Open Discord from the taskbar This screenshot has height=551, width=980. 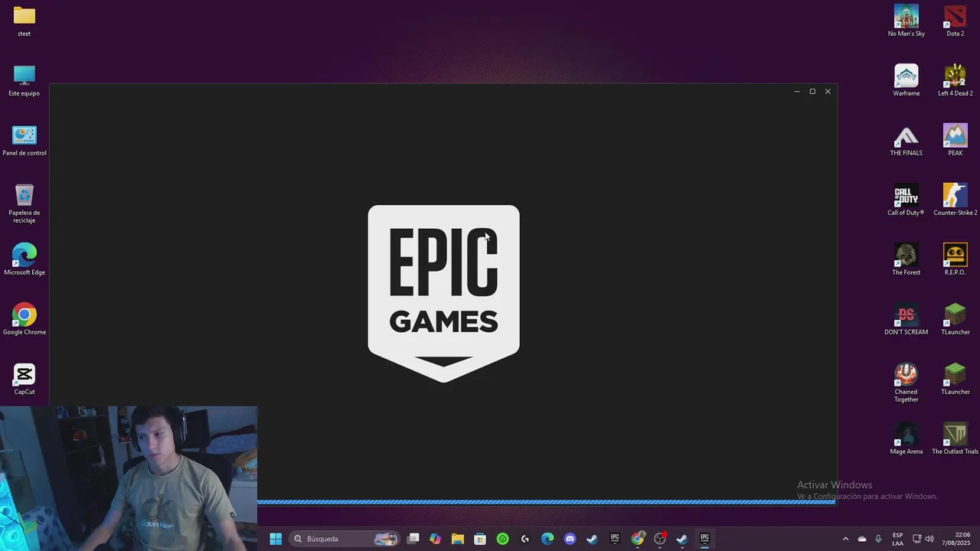tap(570, 539)
